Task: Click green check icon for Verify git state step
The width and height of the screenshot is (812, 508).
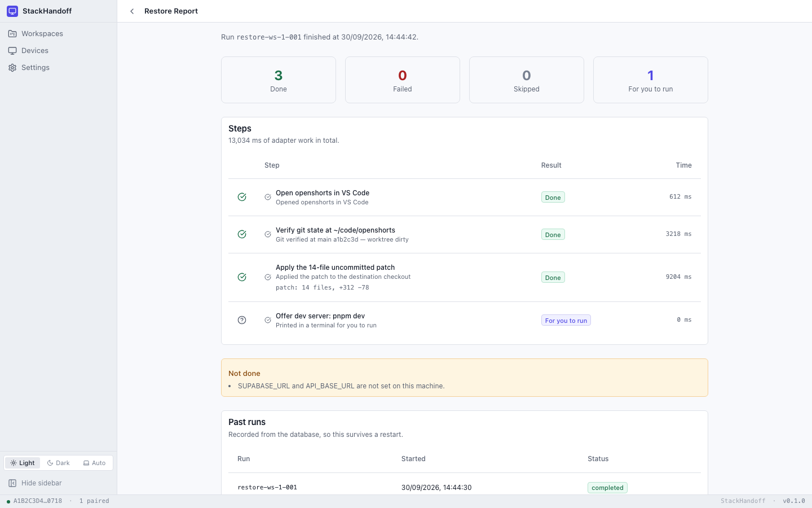Action: (242, 234)
